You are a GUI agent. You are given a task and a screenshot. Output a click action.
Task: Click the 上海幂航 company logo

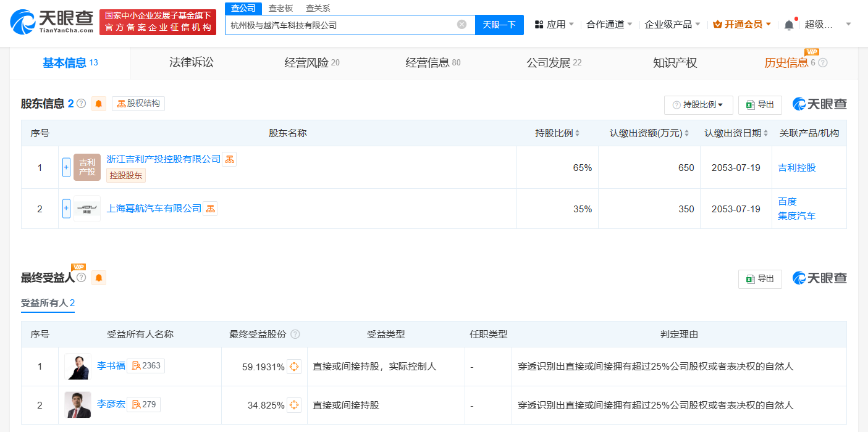87,209
